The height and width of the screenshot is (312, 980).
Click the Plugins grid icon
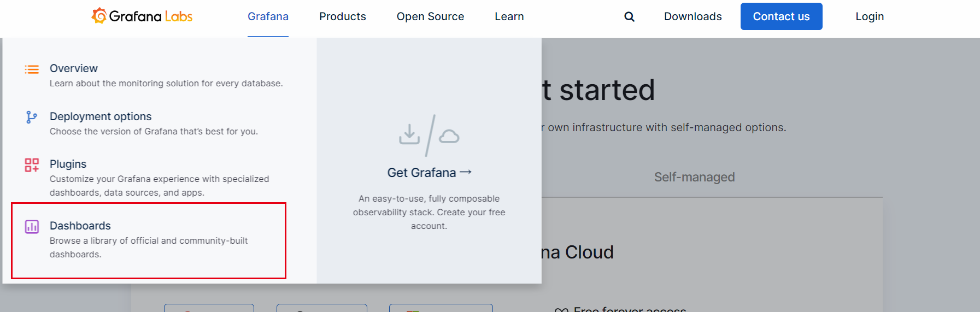pyautogui.click(x=32, y=165)
